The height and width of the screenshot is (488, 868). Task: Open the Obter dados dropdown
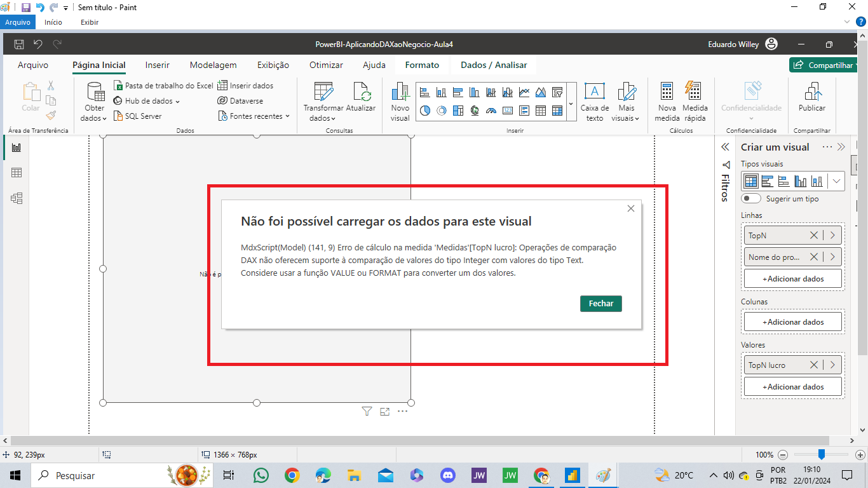(x=95, y=102)
